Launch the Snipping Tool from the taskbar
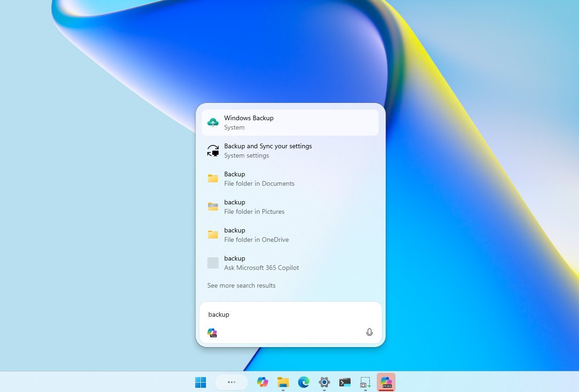579x392 pixels. coord(366,382)
